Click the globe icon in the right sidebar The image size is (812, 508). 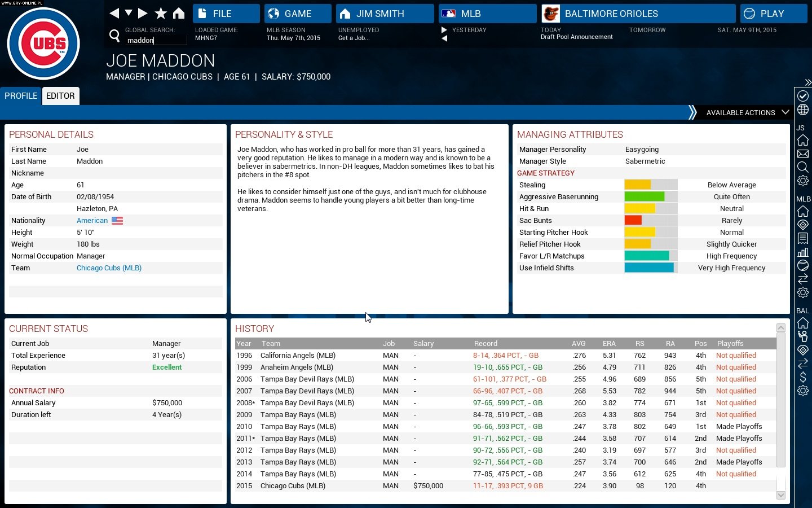803,110
